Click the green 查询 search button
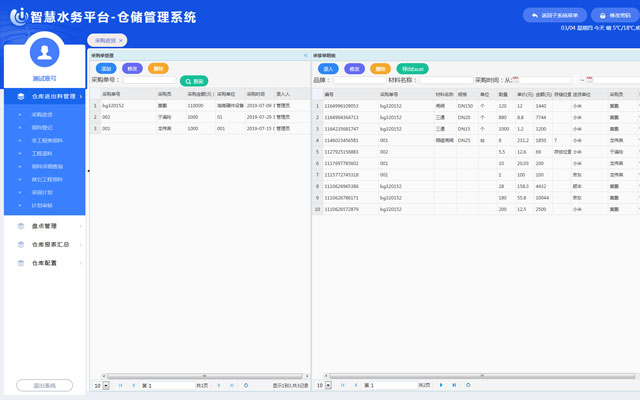 coord(194,80)
